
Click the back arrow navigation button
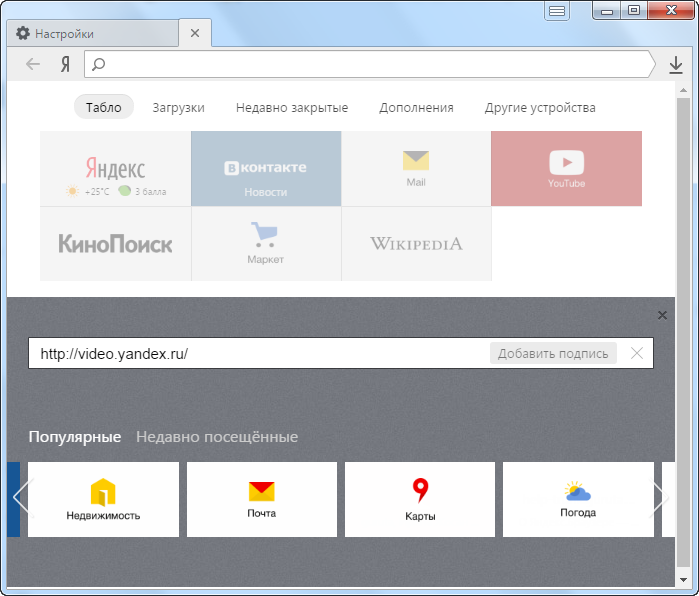(33, 65)
